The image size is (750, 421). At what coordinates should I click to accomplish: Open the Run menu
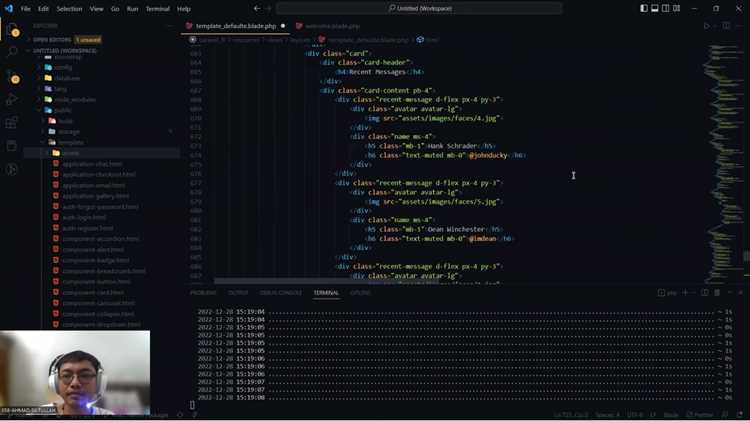click(x=132, y=9)
